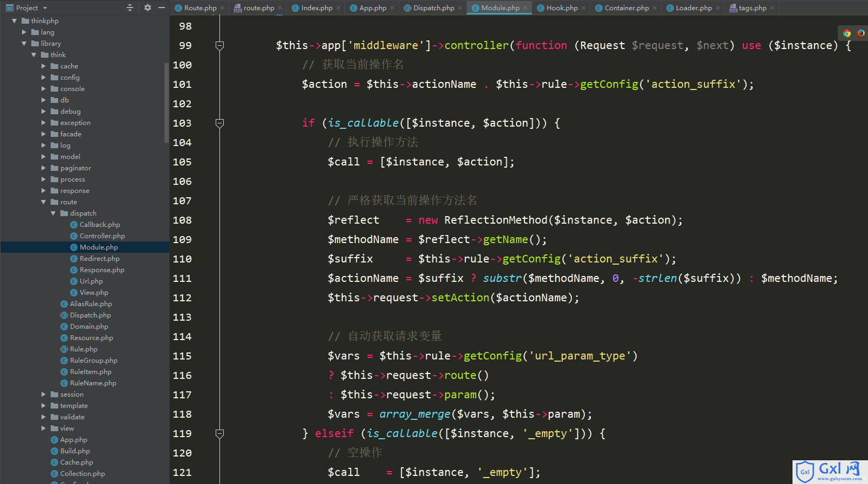This screenshot has height=484, width=868.
Task: Expand the config folder
Action: pos(43,78)
